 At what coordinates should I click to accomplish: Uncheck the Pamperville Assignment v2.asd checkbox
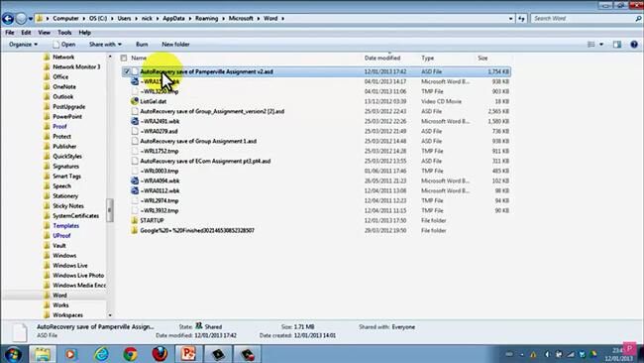click(127, 71)
